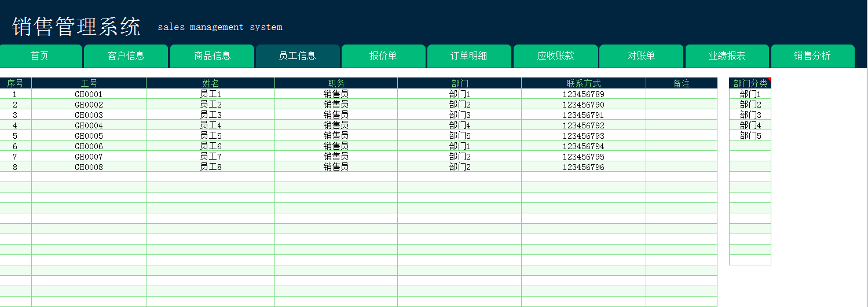The width and height of the screenshot is (868, 307).
Task: Go to the 报价单 tab
Action: 383,56
